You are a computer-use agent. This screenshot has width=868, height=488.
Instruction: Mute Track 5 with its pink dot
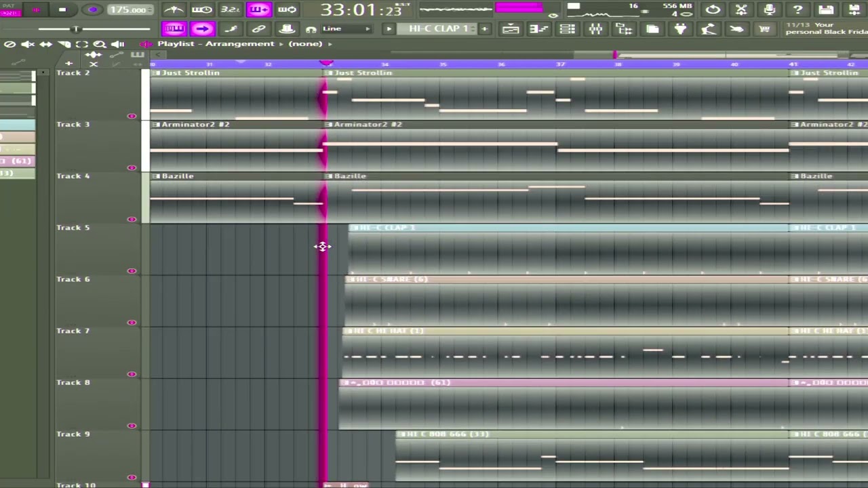(x=132, y=271)
